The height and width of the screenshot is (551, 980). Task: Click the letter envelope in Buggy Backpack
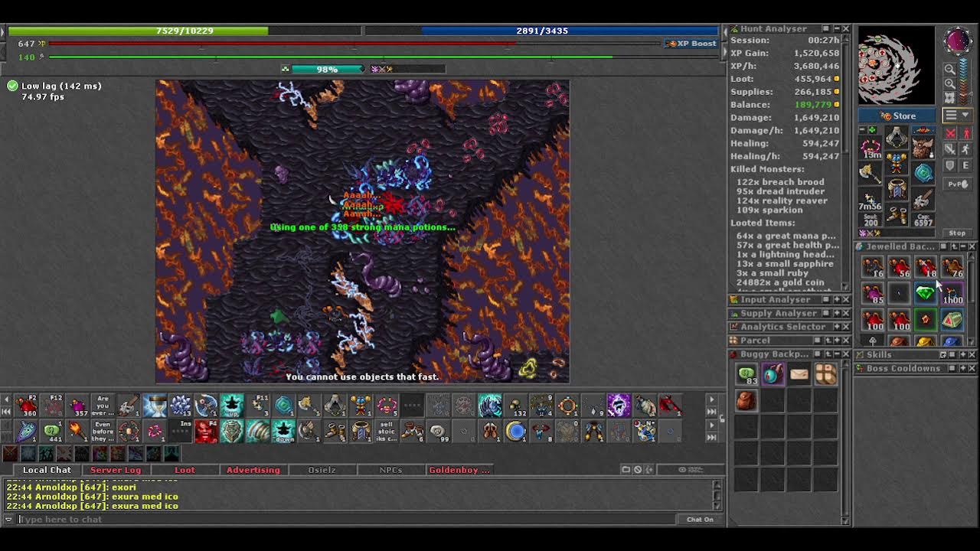(x=799, y=373)
